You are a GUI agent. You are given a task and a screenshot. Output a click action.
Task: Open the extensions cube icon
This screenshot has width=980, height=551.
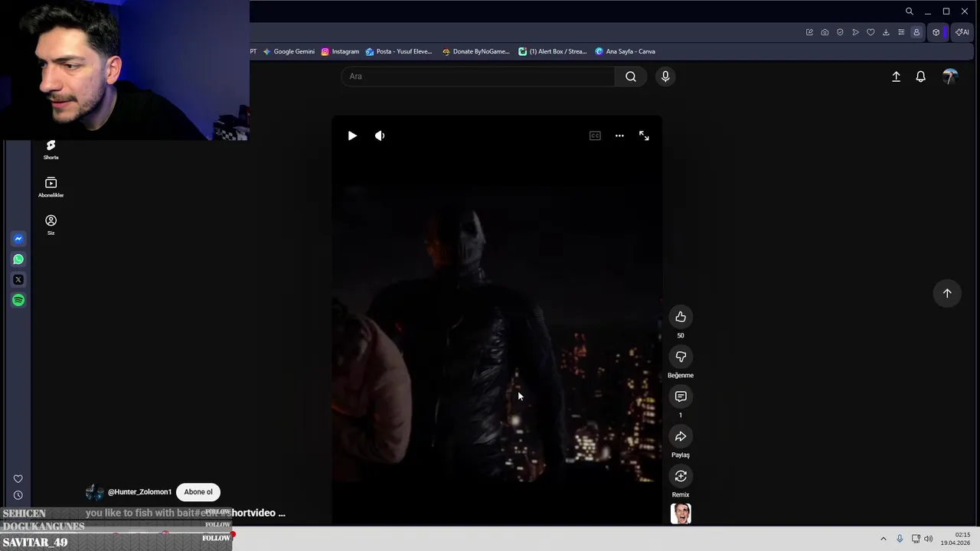click(x=936, y=32)
